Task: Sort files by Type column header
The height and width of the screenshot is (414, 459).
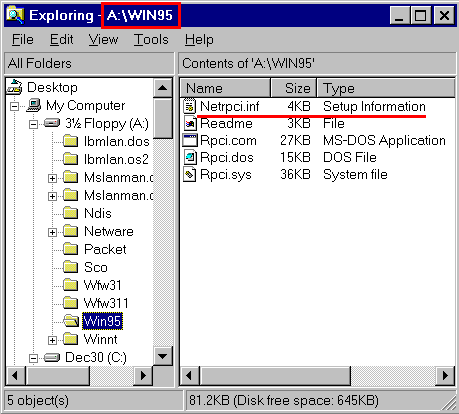Action: pos(386,88)
